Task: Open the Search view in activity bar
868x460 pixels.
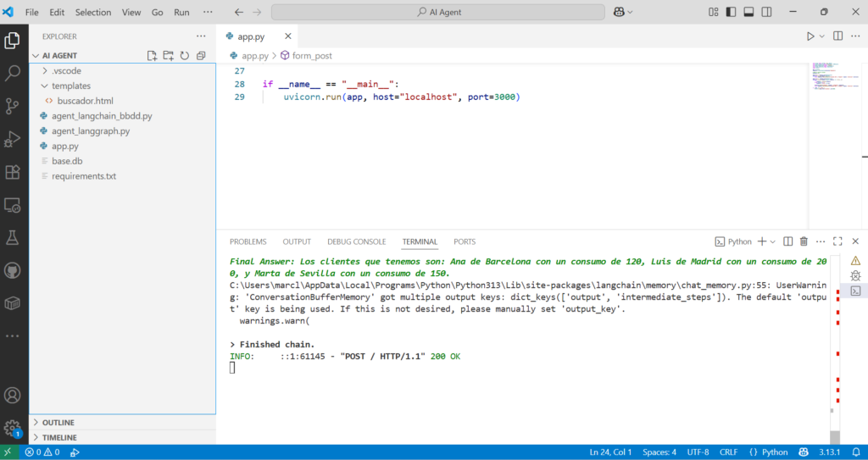Action: [x=13, y=73]
